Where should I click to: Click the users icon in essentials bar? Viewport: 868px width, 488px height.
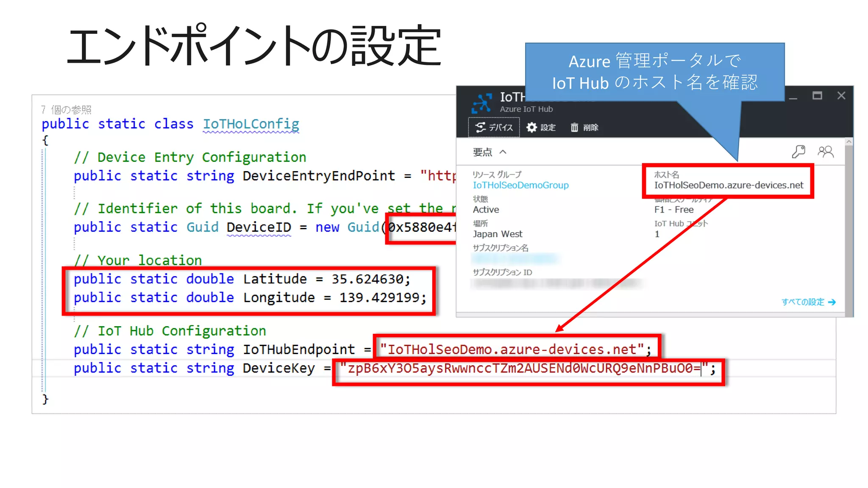(x=826, y=152)
